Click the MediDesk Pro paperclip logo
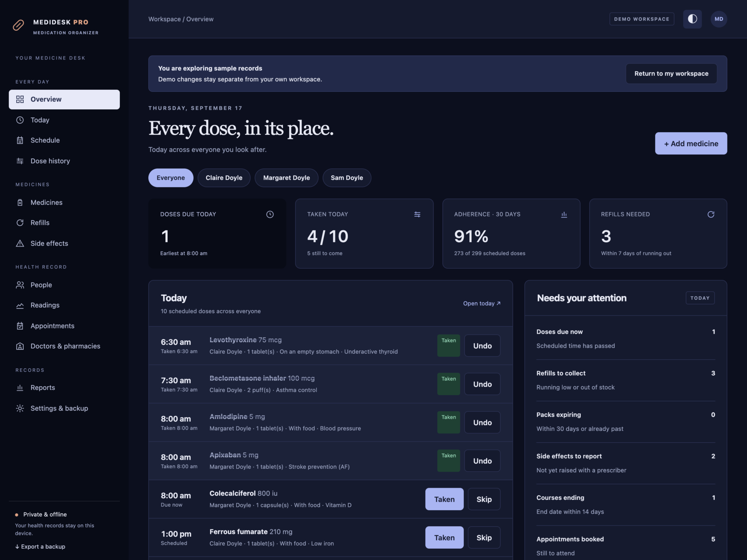 18,25
